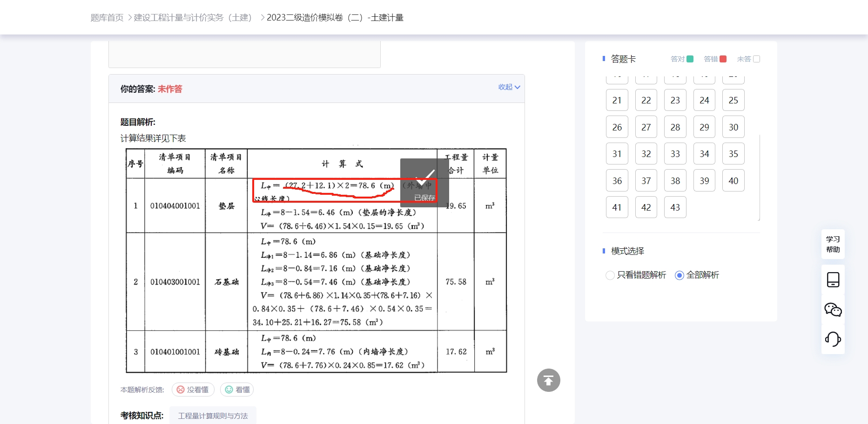
Task: Jump to question 39 in answer card
Action: (704, 181)
